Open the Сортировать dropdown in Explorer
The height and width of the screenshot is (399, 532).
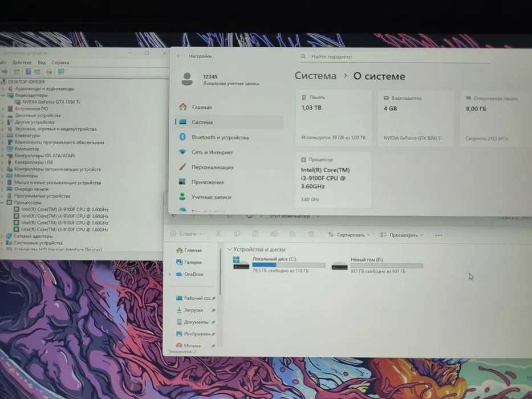tap(349, 234)
